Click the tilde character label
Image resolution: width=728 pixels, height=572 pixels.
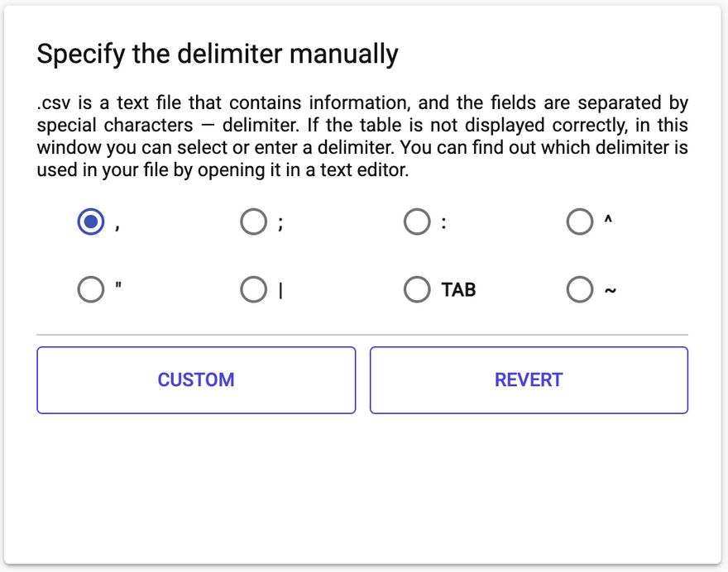coord(611,291)
